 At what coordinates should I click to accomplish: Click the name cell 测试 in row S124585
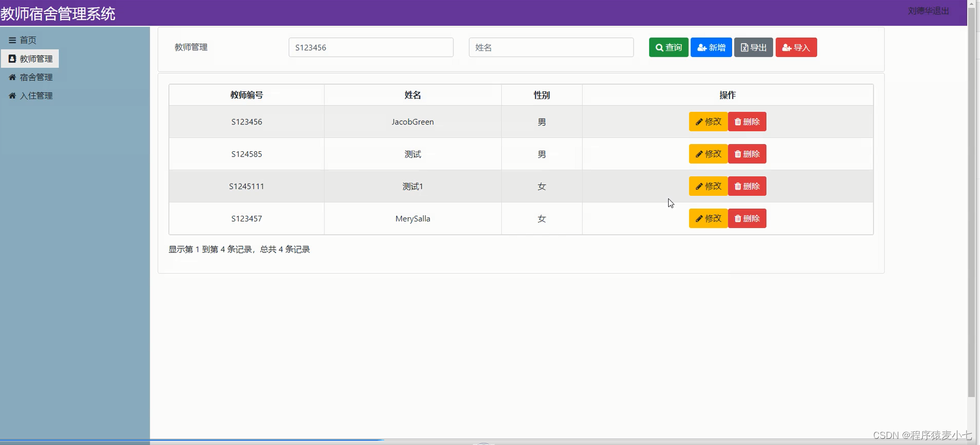[413, 154]
